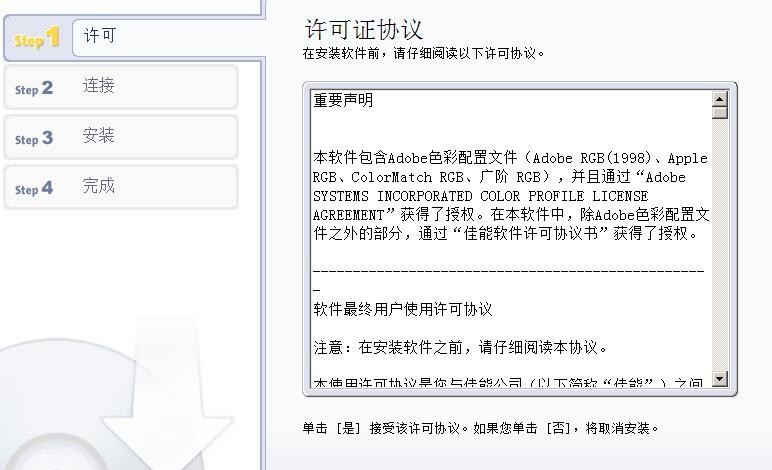
Task: Click the Adobe color profile paragraph
Action: click(x=511, y=195)
